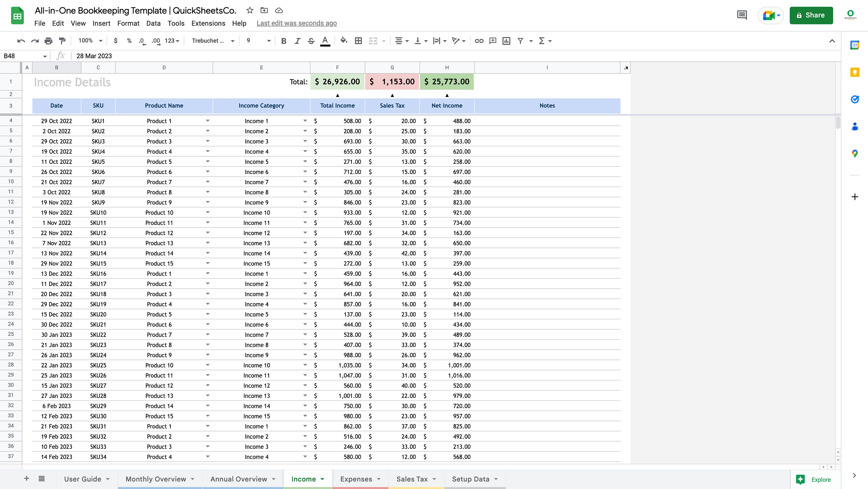
Task: Open the 123 number format menu
Action: [171, 41]
